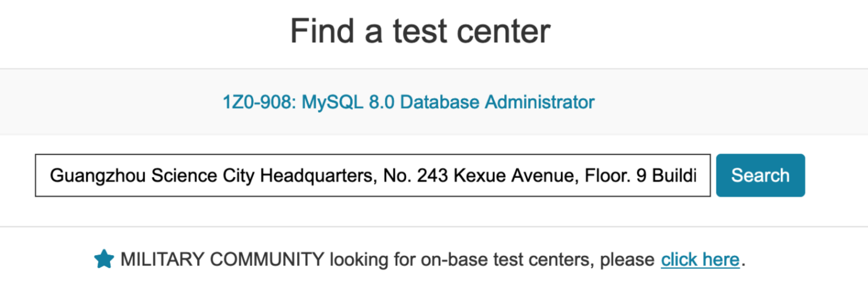This screenshot has width=868, height=289.
Task: Click "MySQL 8.0" in the exam name
Action: pyautogui.click(x=348, y=102)
